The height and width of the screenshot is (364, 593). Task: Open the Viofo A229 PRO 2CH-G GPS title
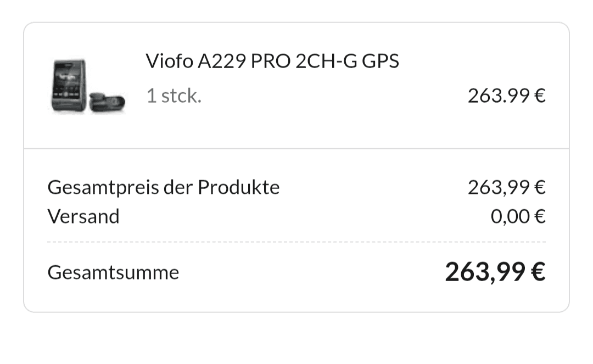(272, 61)
